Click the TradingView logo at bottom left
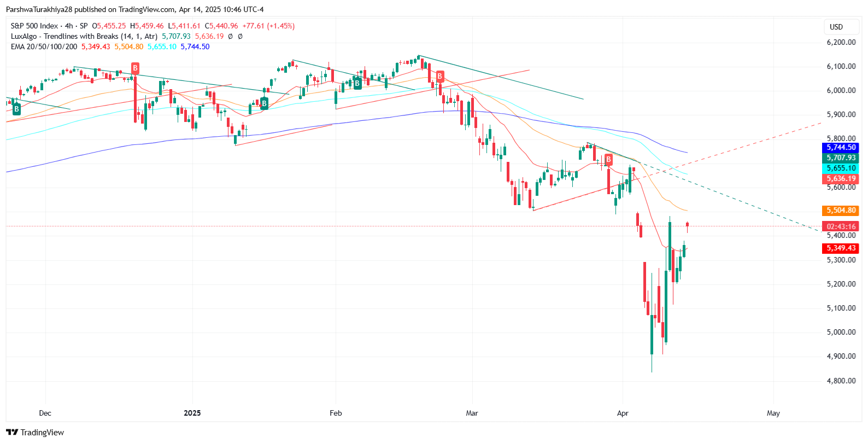868x443 pixels. pyautogui.click(x=35, y=433)
